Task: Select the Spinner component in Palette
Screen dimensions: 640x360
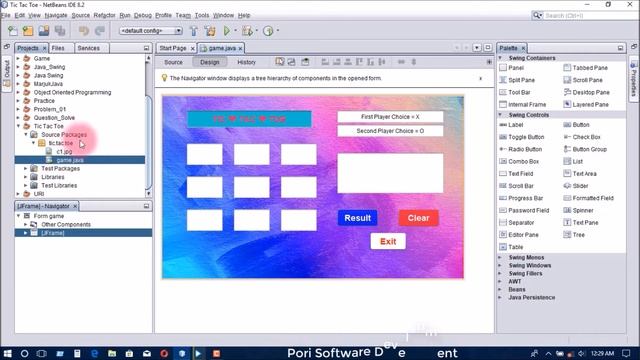Action: click(578, 211)
